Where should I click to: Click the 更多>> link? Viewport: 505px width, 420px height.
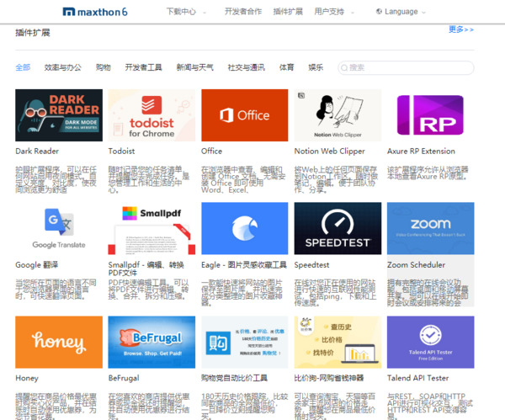(x=460, y=29)
